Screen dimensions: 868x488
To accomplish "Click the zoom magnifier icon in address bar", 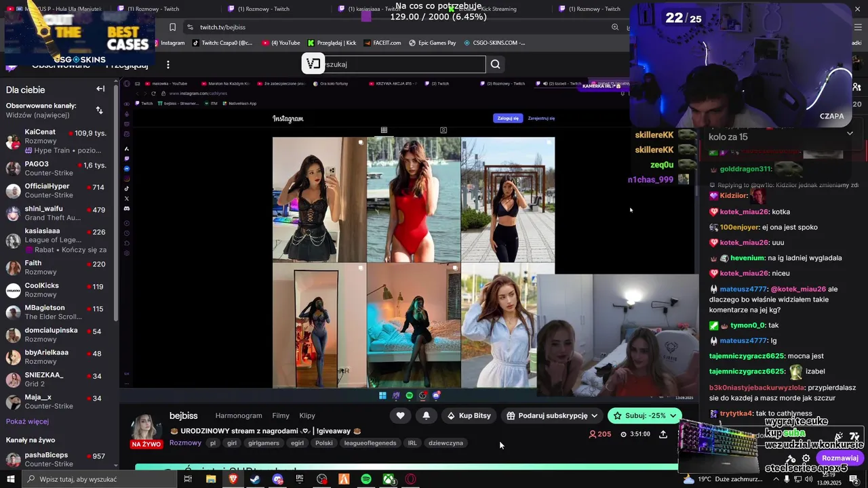I will tap(615, 27).
